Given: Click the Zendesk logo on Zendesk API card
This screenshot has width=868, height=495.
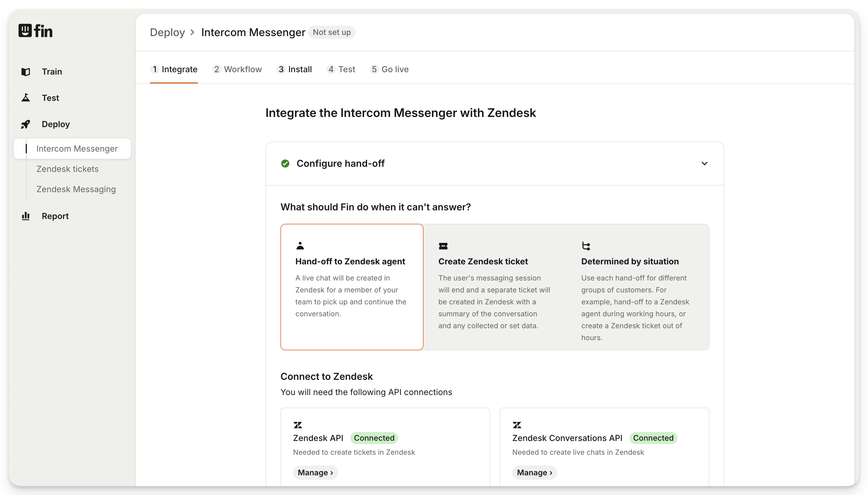Looking at the screenshot, I should pos(298,425).
